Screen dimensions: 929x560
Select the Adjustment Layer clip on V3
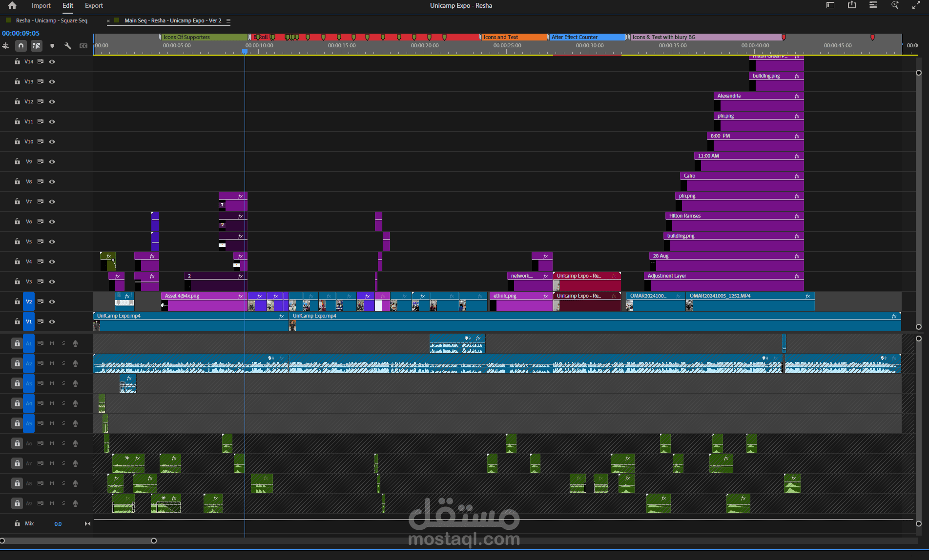point(723,281)
